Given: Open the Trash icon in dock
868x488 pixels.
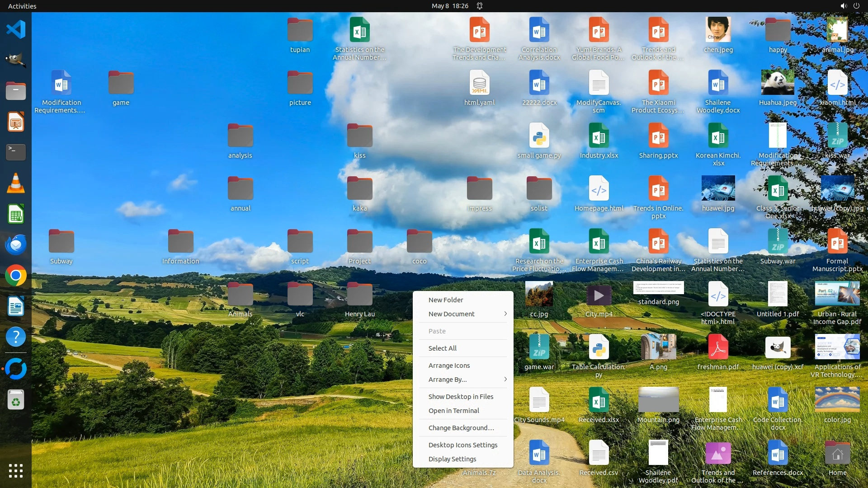Looking at the screenshot, I should point(16,400).
